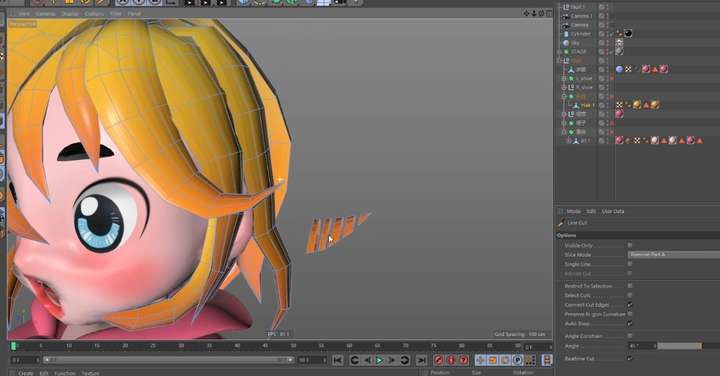
Task: Click viewport rotate navigation icon
Action: (541, 13)
